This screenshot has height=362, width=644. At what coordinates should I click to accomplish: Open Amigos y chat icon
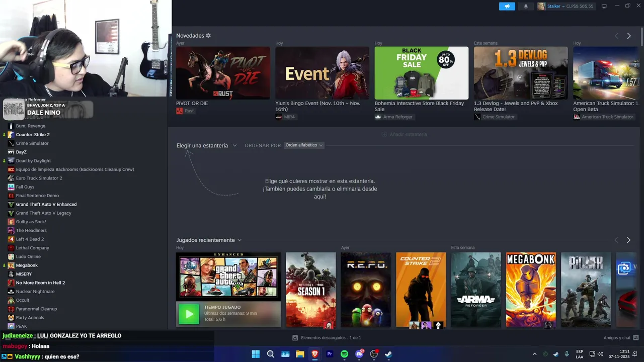pyautogui.click(x=636, y=338)
